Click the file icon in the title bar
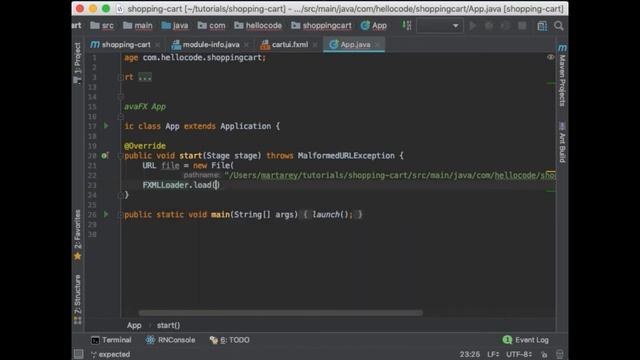Viewport: 640px width, 360px height. pyautogui.click(x=120, y=9)
